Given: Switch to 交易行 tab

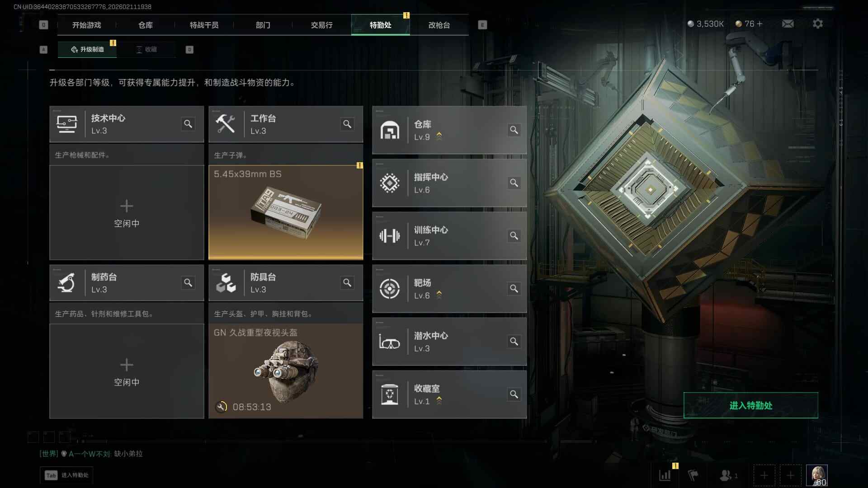Looking at the screenshot, I should click(321, 25).
